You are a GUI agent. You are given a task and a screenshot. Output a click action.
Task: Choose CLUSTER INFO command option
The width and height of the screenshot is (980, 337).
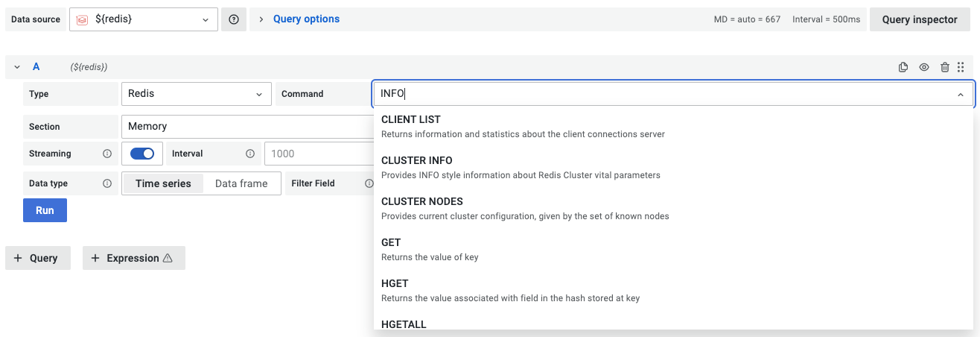tap(673, 168)
